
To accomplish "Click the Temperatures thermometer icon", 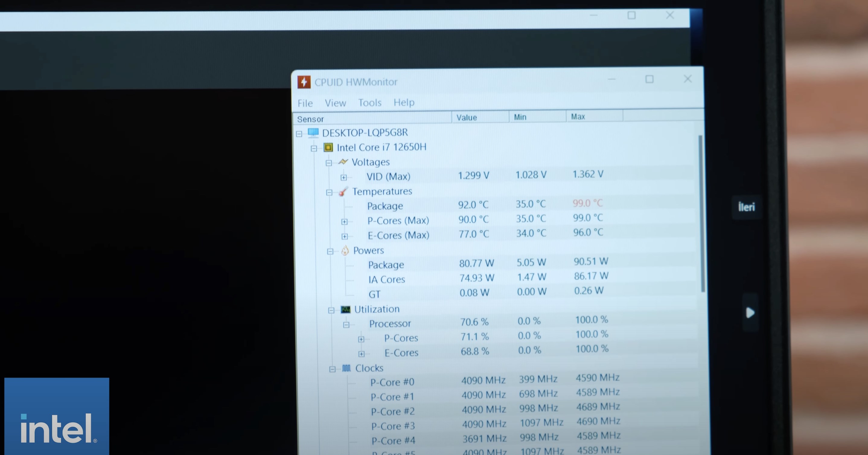I will pyautogui.click(x=343, y=192).
